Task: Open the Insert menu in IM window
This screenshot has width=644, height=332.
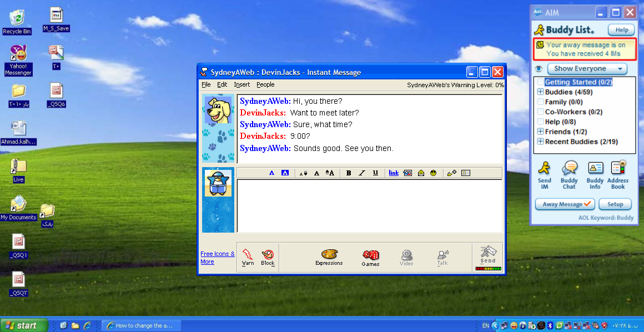Action: [x=242, y=84]
